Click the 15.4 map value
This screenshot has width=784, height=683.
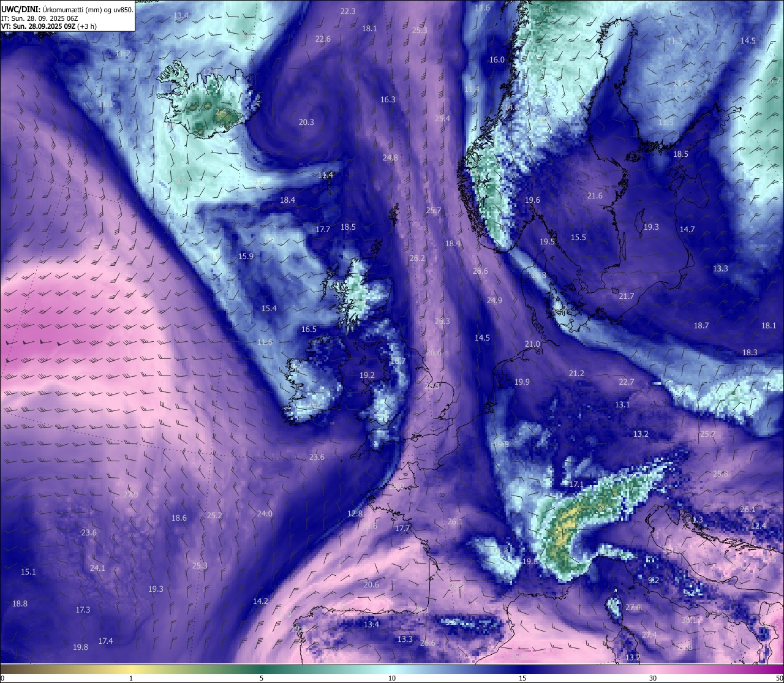pyautogui.click(x=269, y=308)
